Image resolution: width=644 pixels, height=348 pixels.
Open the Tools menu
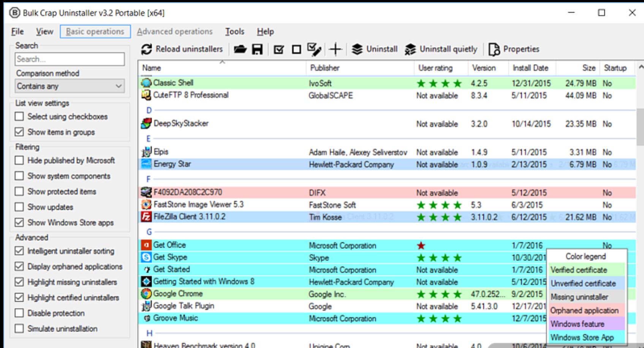point(234,32)
